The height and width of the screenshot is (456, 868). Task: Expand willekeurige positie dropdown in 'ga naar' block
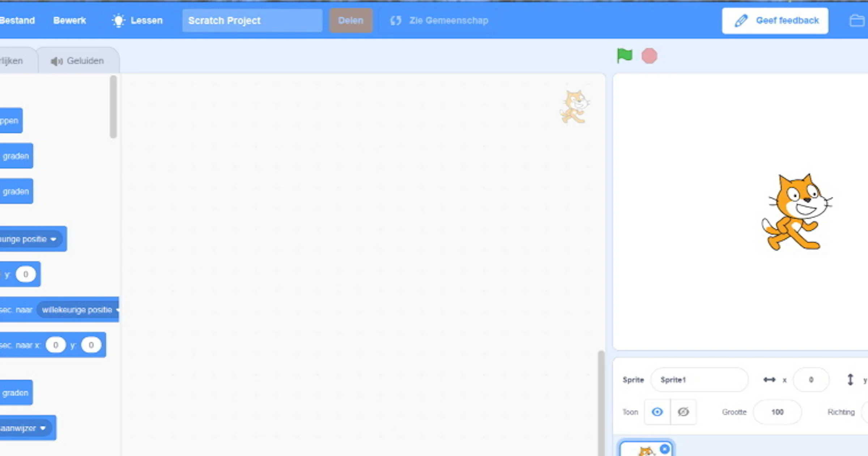30,239
